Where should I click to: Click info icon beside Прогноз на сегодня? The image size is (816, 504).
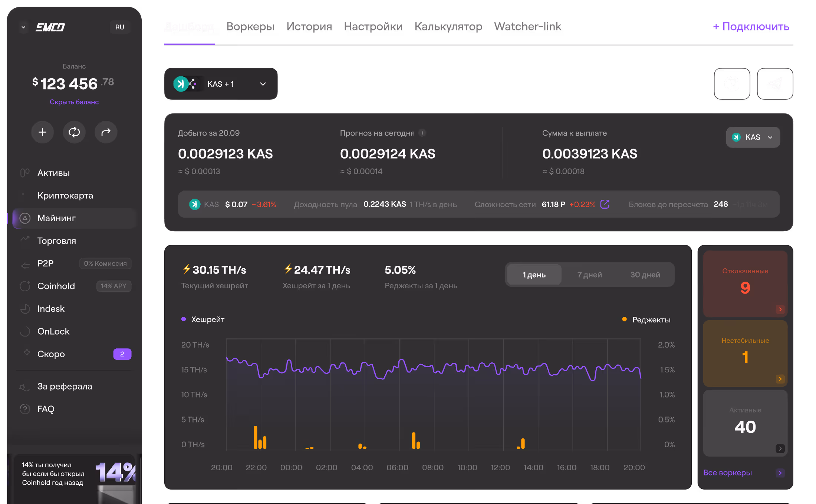click(422, 133)
